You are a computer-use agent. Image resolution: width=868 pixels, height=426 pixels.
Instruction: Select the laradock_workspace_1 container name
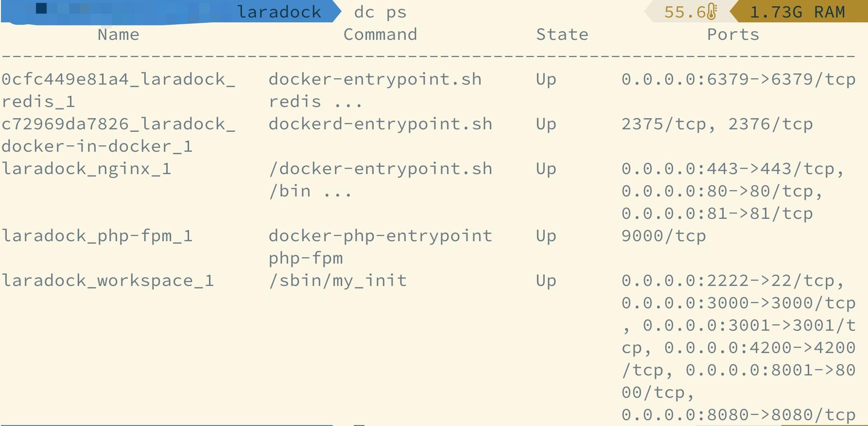(108, 281)
